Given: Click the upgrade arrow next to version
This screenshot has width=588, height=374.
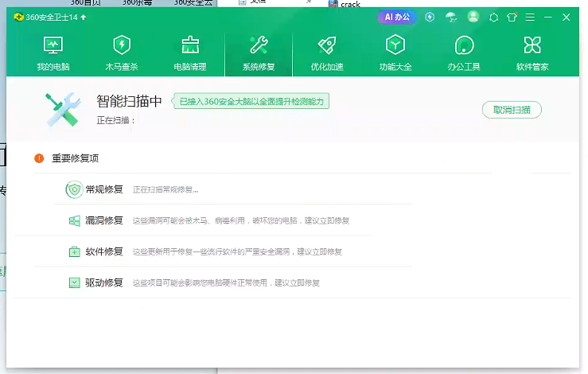Looking at the screenshot, I should click(x=84, y=18).
